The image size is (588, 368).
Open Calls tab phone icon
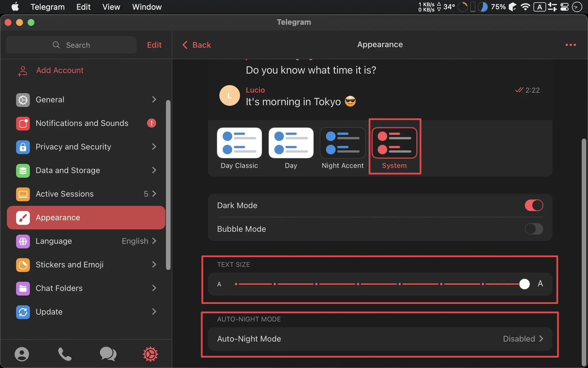pos(65,354)
